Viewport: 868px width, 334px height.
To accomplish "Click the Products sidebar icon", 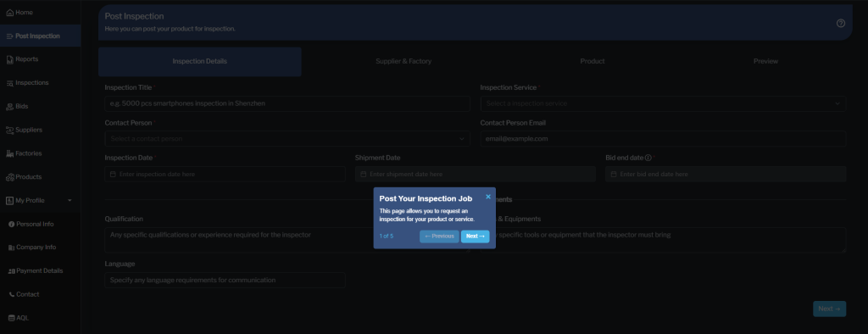I will click(x=9, y=177).
